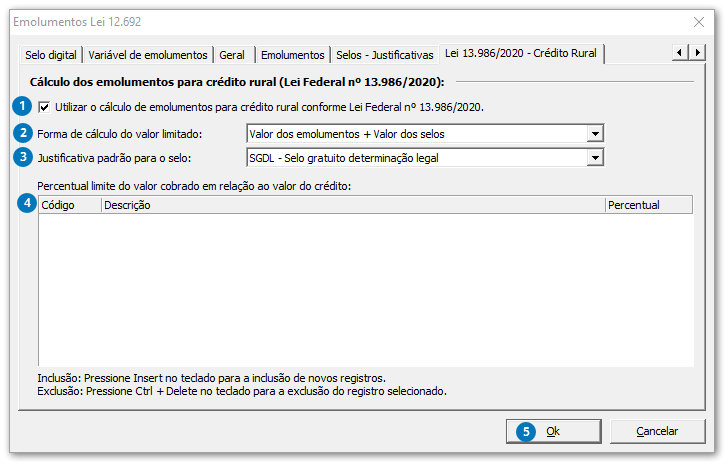Image resolution: width=728 pixels, height=466 pixels.
Task: Click the blue number 4 marker
Action: (27, 204)
